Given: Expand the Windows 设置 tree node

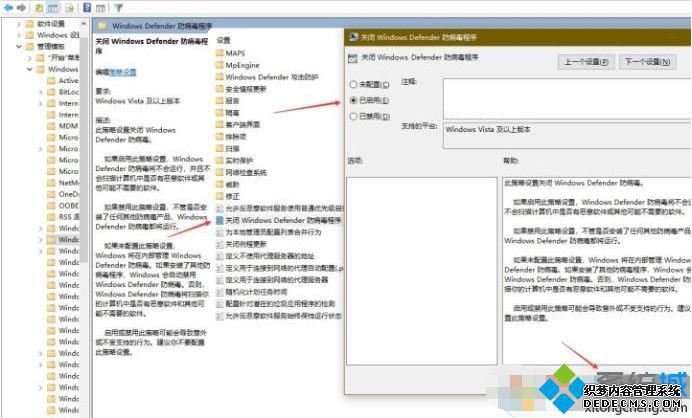Looking at the screenshot, I should [x=19, y=35].
